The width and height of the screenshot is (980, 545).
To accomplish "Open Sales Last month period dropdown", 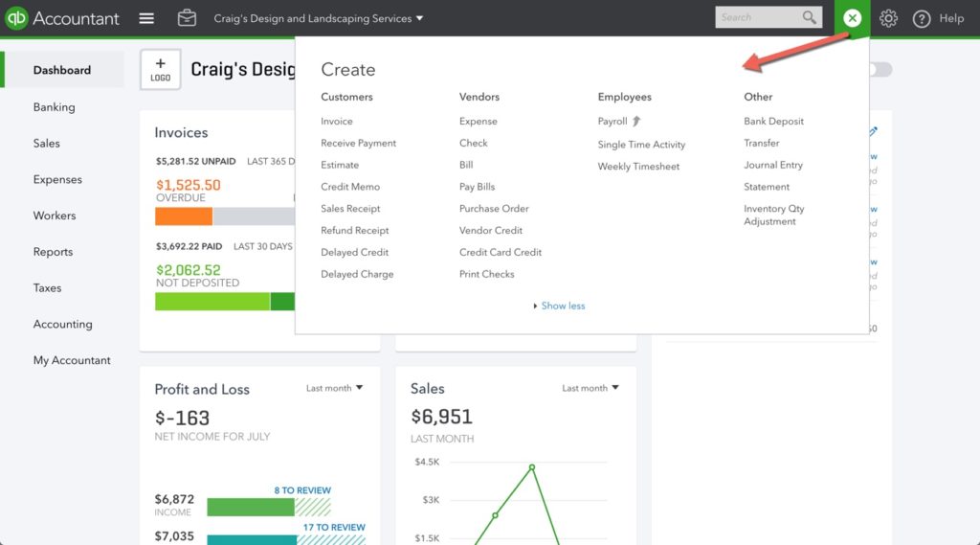I will (x=590, y=388).
